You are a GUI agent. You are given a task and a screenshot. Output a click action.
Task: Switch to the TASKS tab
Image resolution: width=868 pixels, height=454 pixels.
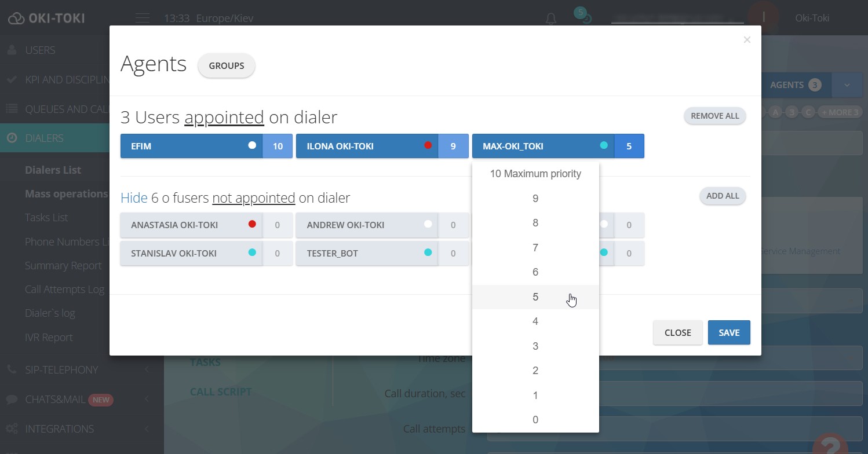tap(205, 363)
